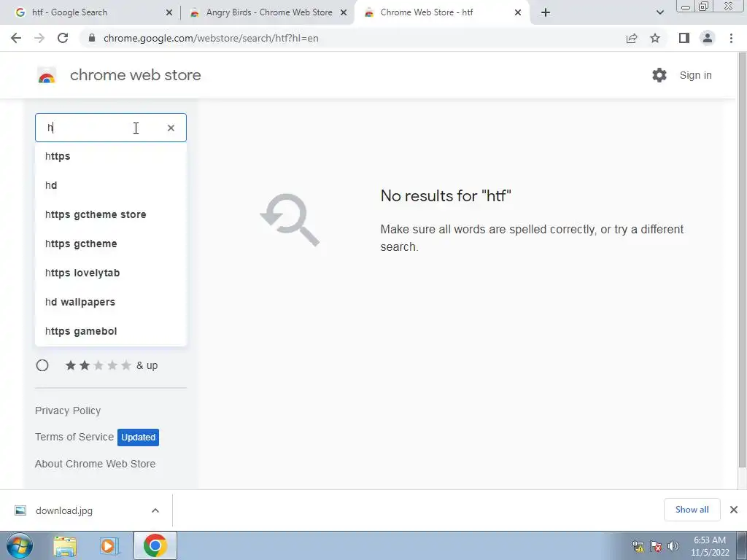Viewport: 747px width, 560px height.
Task: Launch Windows Media Player from the taskbar
Action: click(109, 545)
